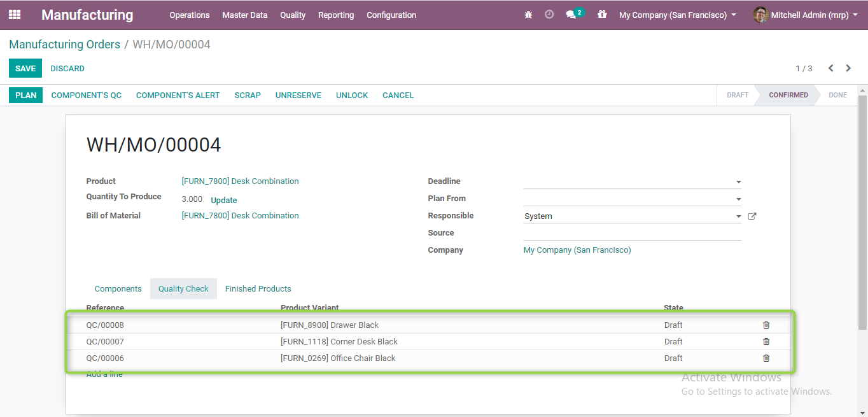Click [FURN_0269] Office Chair Black cell
868x417 pixels.
pos(338,358)
